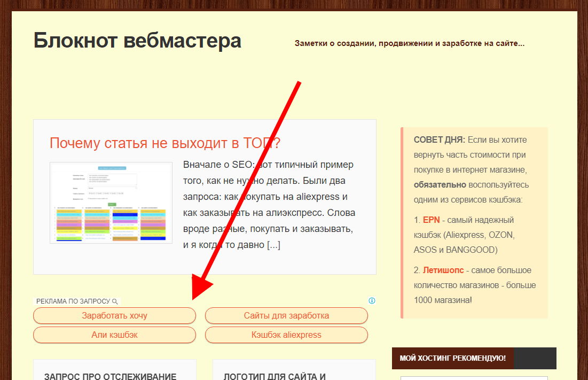Image resolution: width=588 pixels, height=380 pixels.
Task: Click the 'Кэшбэк aliexpress' ad button
Action: click(x=286, y=335)
